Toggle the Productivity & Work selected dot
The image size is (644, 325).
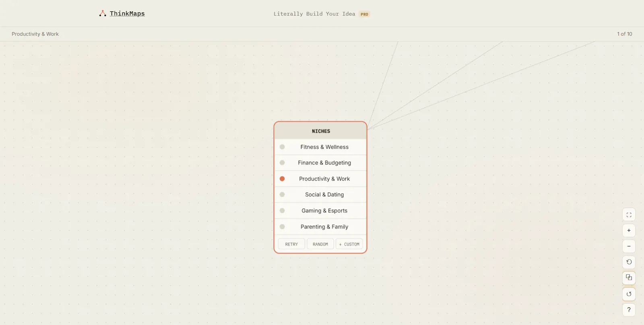click(282, 179)
